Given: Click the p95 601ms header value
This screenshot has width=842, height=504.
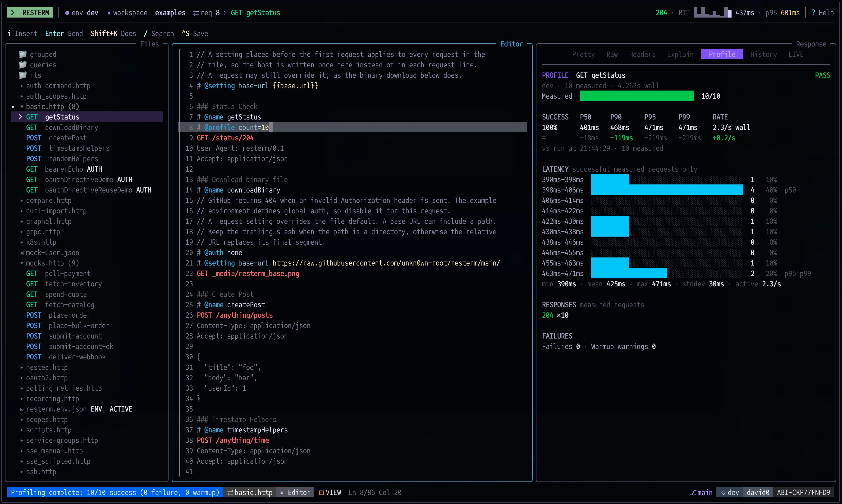Looking at the screenshot, I should (x=783, y=13).
